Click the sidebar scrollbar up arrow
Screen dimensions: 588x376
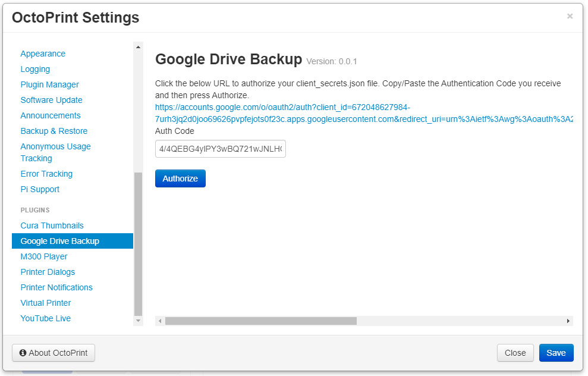coord(138,47)
